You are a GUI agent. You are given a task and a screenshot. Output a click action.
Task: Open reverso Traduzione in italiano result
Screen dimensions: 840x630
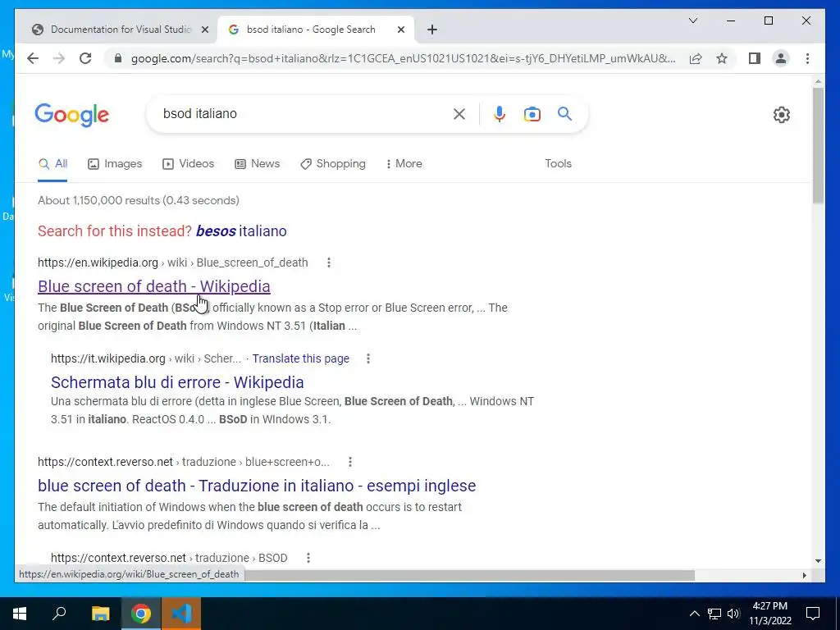(257, 486)
